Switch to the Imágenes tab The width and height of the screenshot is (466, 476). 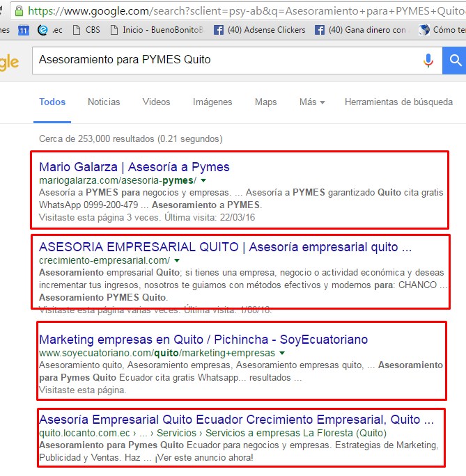tap(212, 102)
